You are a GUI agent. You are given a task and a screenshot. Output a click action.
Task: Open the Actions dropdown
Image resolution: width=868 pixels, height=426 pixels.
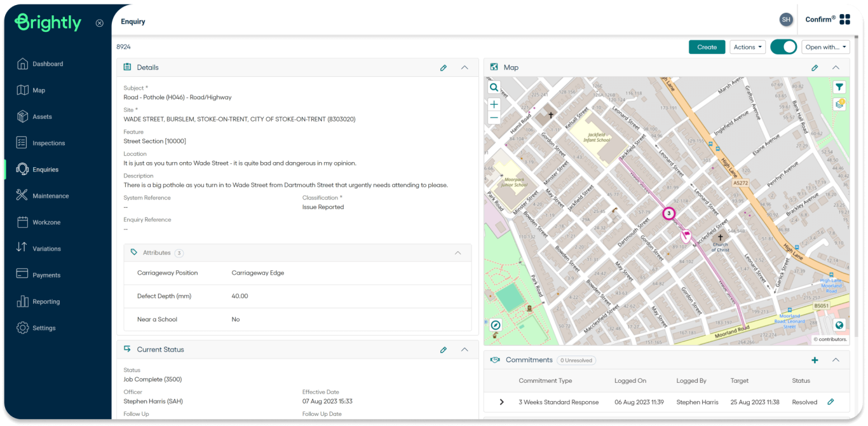pos(747,47)
